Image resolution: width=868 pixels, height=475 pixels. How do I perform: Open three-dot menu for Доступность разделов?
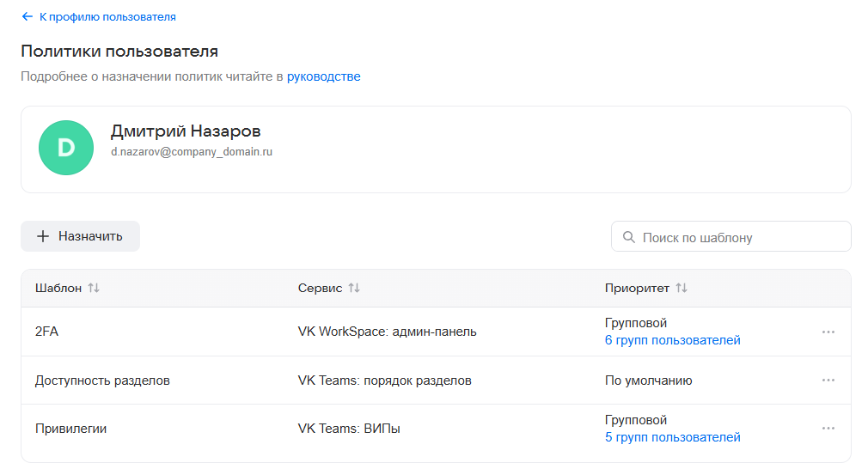828,381
